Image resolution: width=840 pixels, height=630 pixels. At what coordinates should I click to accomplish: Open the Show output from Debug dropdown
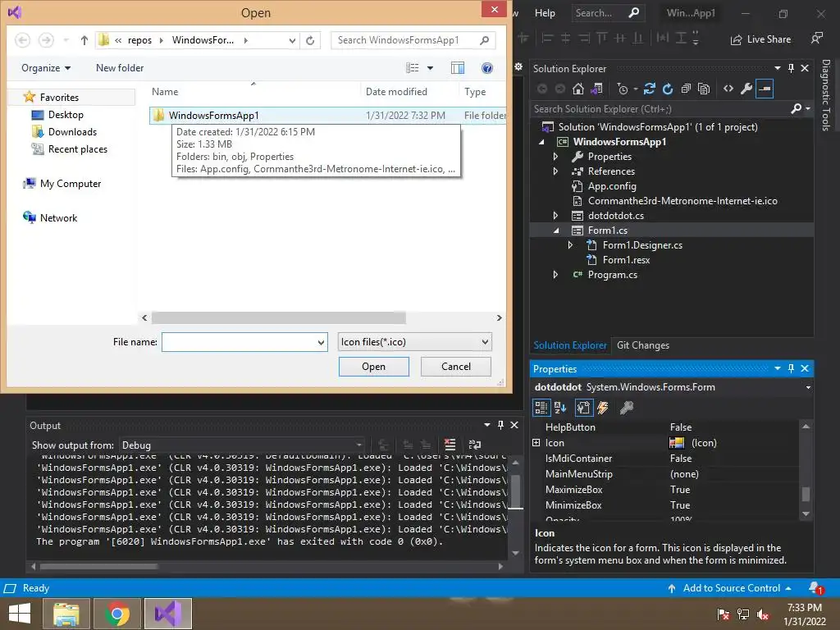coord(243,445)
